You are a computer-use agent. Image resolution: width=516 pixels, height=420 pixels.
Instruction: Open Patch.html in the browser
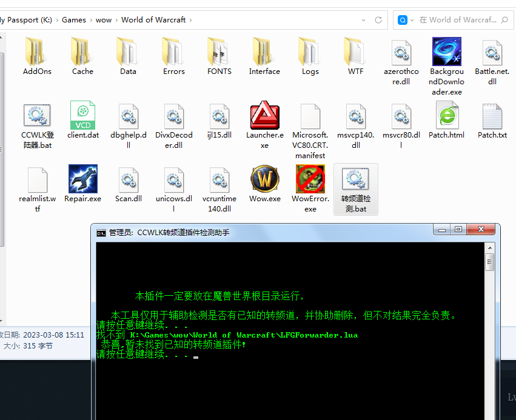coord(447,115)
